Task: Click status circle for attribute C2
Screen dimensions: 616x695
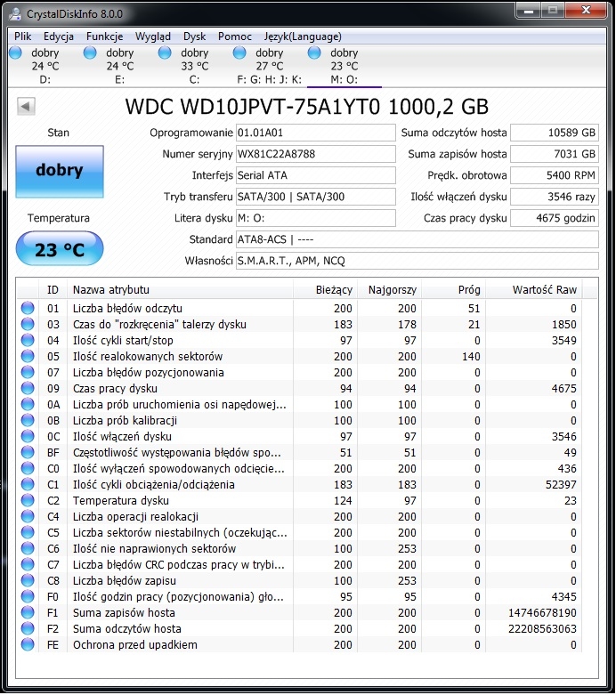Action: (x=28, y=500)
